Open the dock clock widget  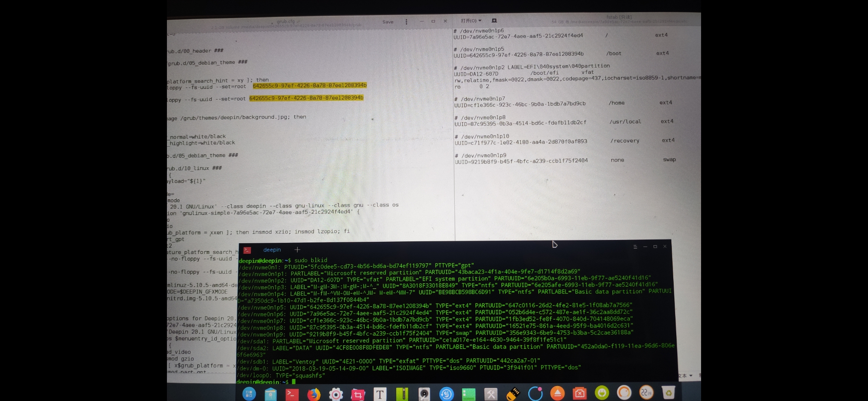(646, 392)
